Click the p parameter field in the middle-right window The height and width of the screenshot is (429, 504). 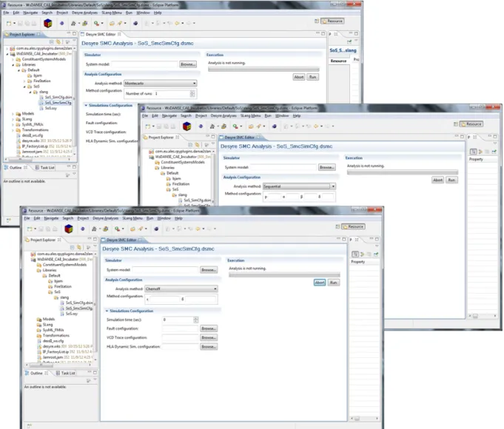[x=274, y=197]
